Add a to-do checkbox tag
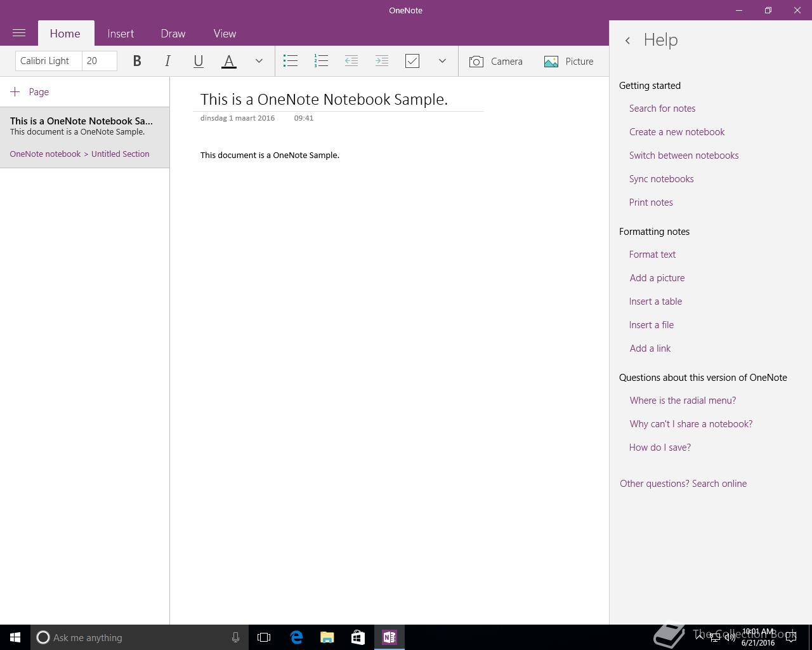Viewport: 812px width, 650px height. pos(412,61)
